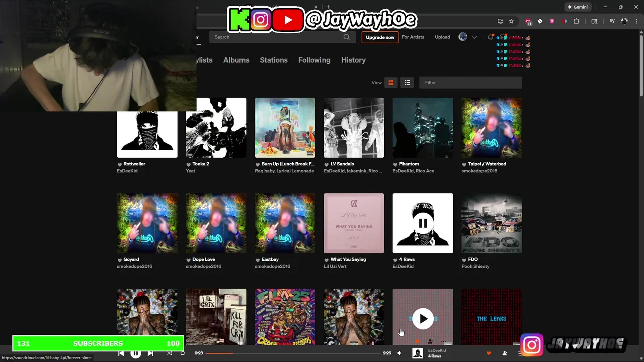Viewport: 644px width, 362px height.
Task: Open the Following tab
Action: tap(314, 60)
